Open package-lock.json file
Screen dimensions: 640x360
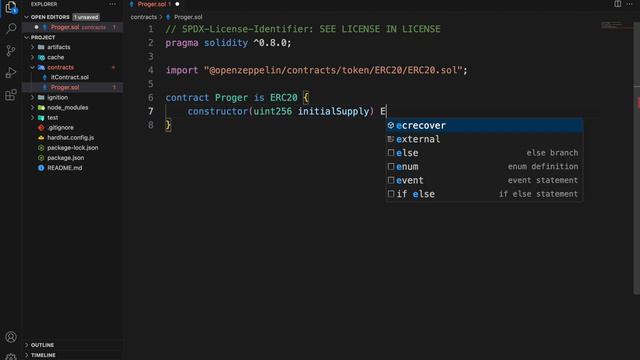(x=73, y=148)
